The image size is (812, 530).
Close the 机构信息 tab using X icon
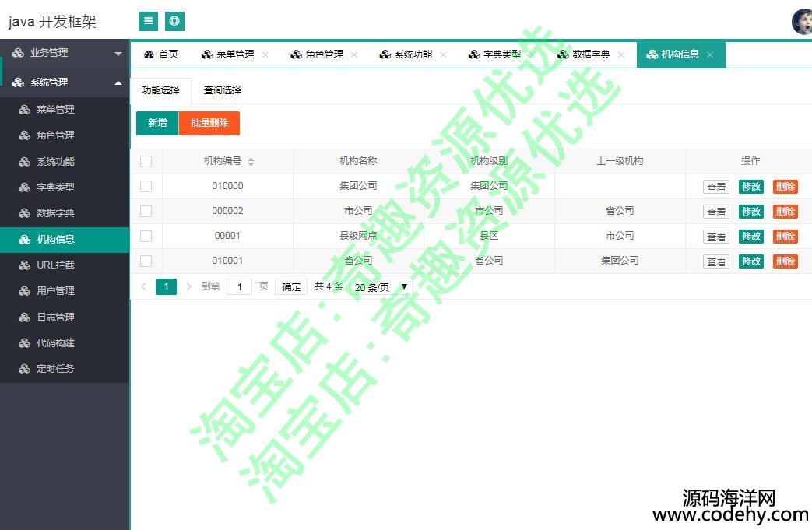pyautogui.click(x=710, y=54)
